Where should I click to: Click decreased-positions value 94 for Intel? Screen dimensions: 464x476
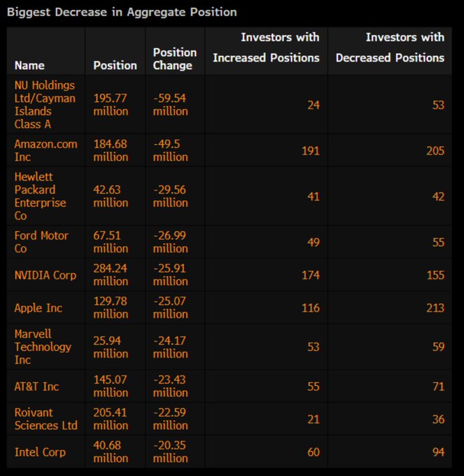pos(439,452)
